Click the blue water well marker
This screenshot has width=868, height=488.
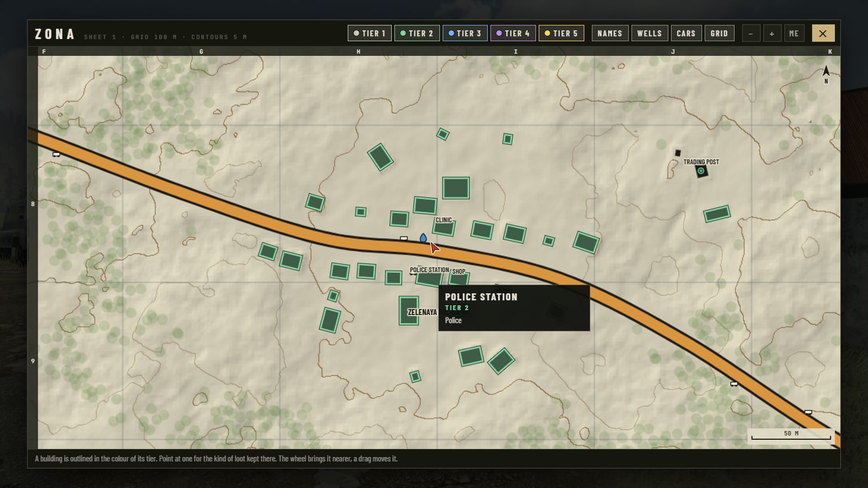[423, 238]
